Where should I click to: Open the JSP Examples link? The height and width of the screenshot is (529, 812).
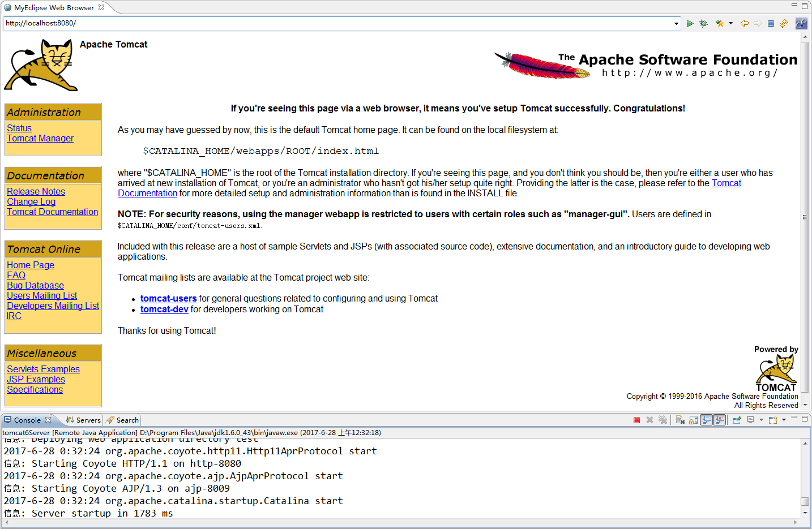coord(36,379)
